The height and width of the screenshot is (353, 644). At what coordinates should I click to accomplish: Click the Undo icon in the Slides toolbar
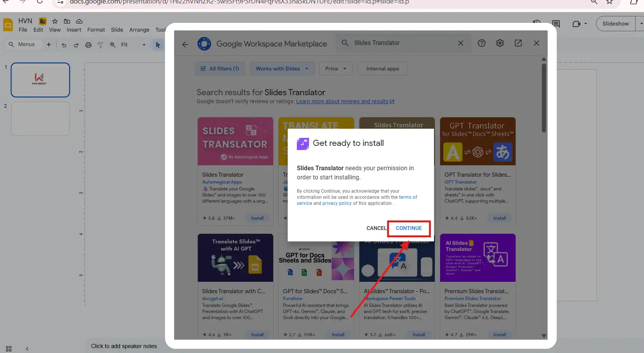(x=64, y=45)
